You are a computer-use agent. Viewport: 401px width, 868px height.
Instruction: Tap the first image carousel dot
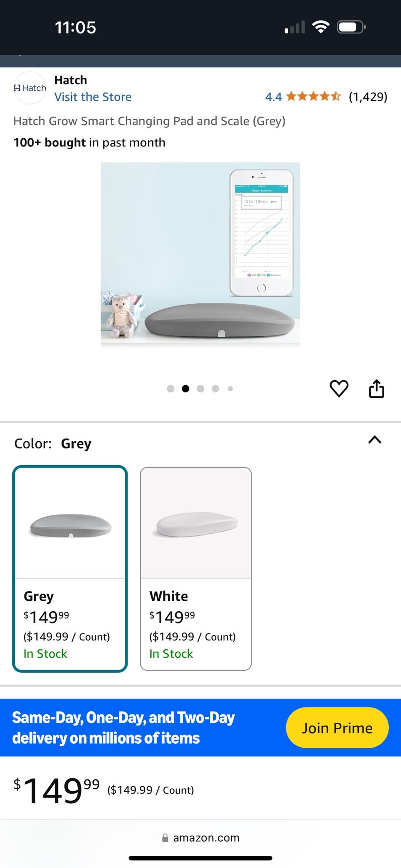click(x=171, y=388)
